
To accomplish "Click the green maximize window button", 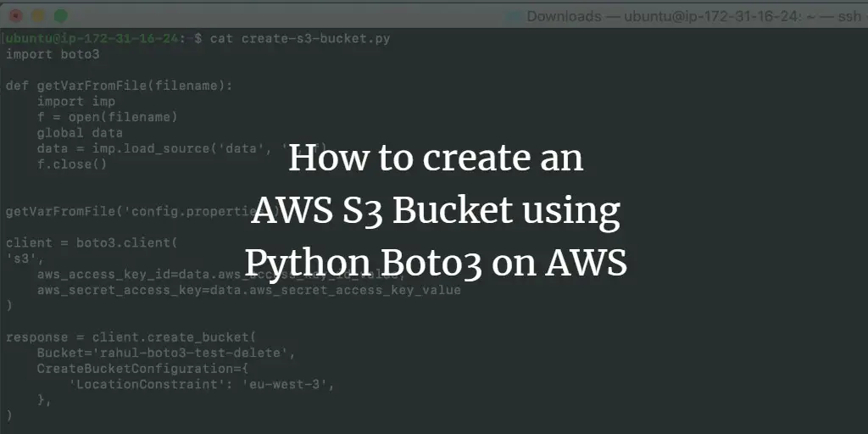I will point(60,16).
